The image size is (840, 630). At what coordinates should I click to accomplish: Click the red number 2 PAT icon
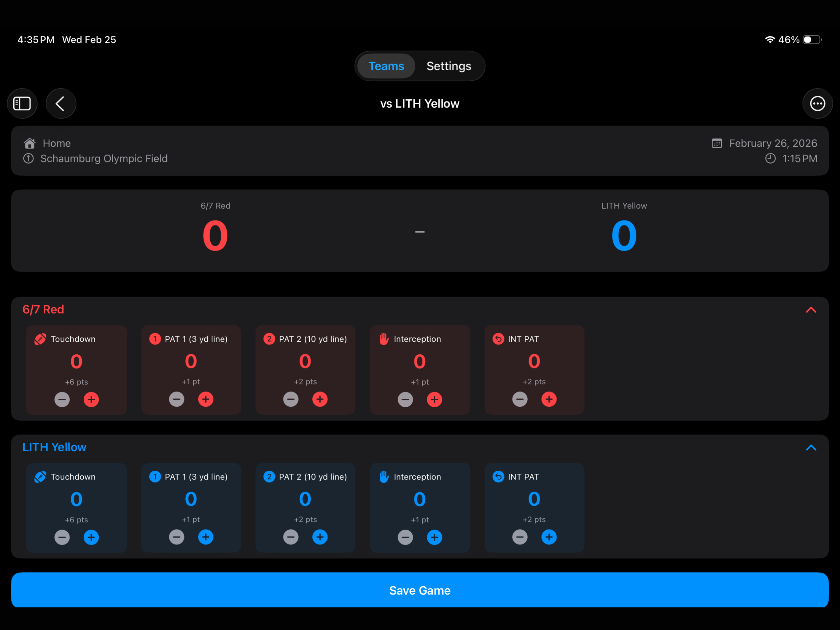(x=269, y=339)
